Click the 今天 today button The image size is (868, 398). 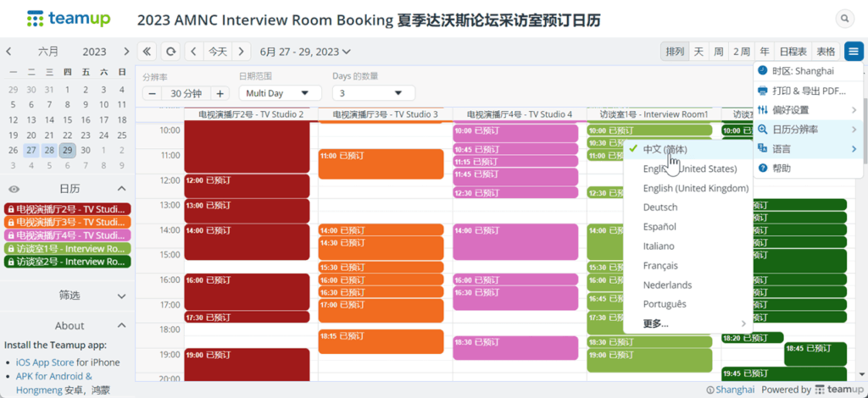pyautogui.click(x=218, y=52)
